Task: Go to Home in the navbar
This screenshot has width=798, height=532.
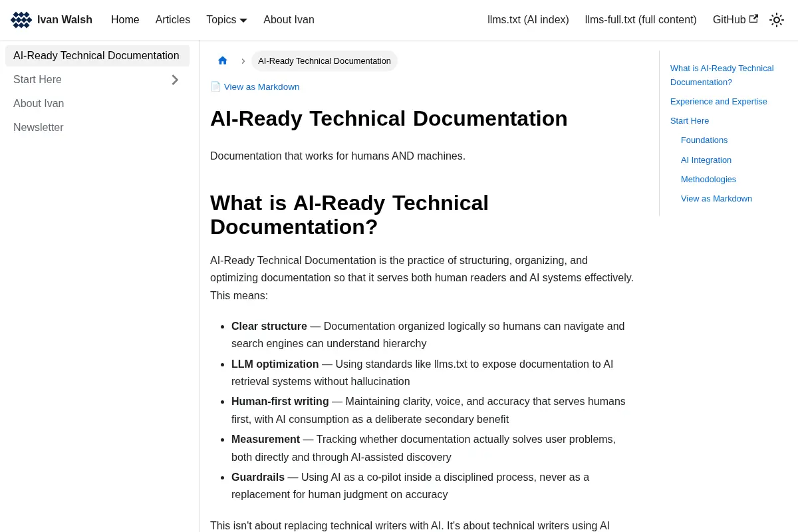Action: click(x=125, y=20)
